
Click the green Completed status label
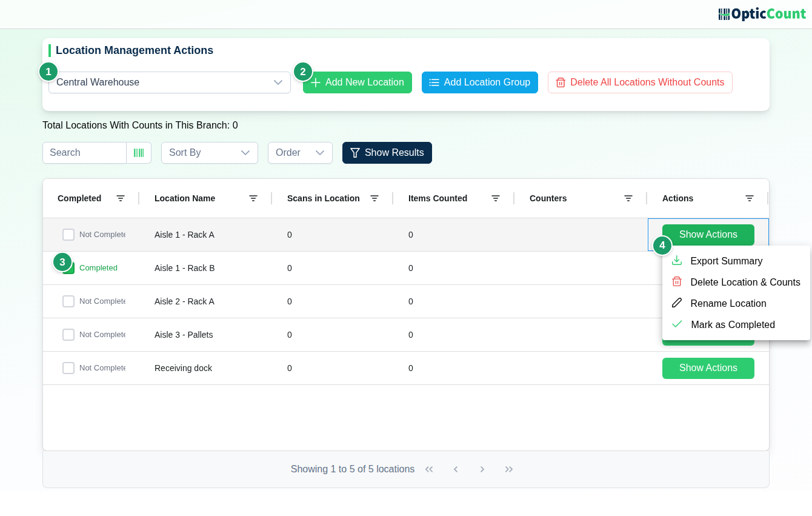coord(98,268)
